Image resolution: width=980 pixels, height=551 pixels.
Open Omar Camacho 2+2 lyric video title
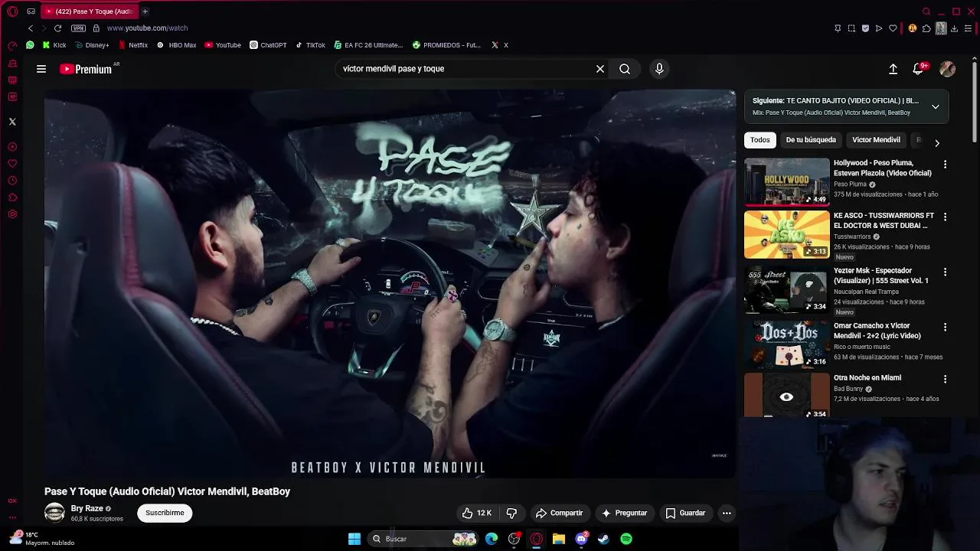tap(877, 331)
